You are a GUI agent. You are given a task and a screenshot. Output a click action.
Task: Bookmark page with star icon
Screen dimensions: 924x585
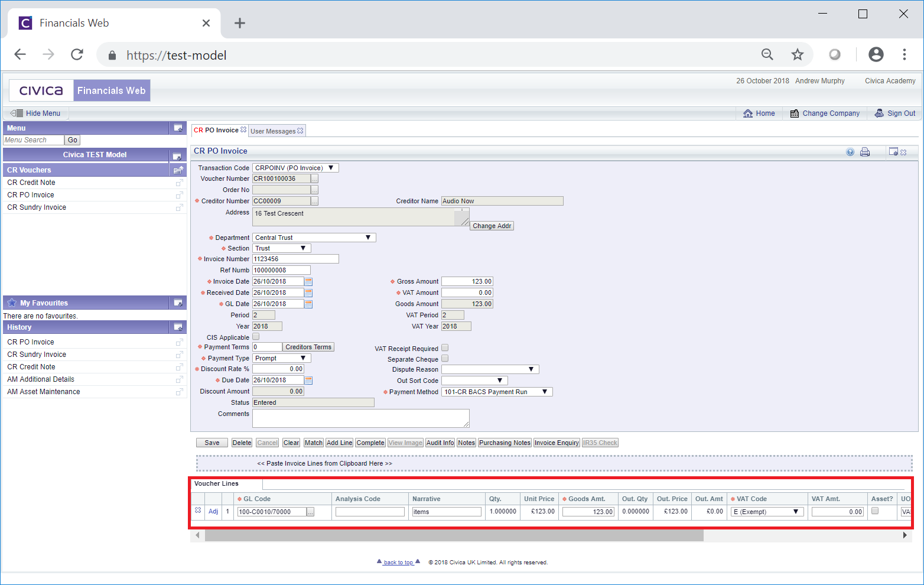pyautogui.click(x=798, y=55)
